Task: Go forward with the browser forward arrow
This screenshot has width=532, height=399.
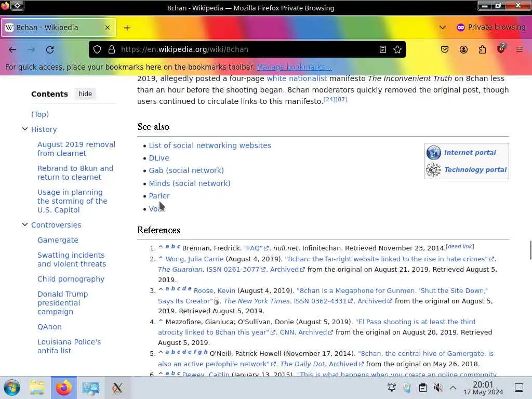Action: click(x=31, y=50)
